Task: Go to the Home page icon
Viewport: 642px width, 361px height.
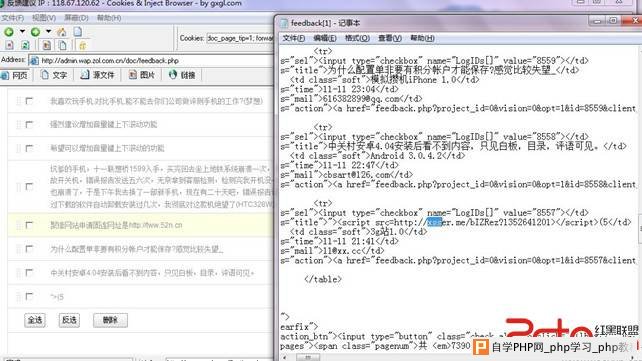Action: click(x=62, y=32)
